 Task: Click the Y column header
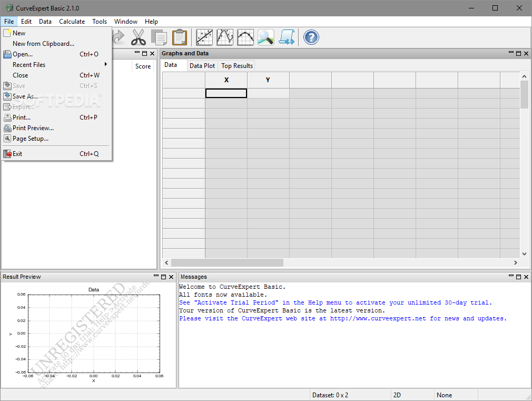(268, 80)
